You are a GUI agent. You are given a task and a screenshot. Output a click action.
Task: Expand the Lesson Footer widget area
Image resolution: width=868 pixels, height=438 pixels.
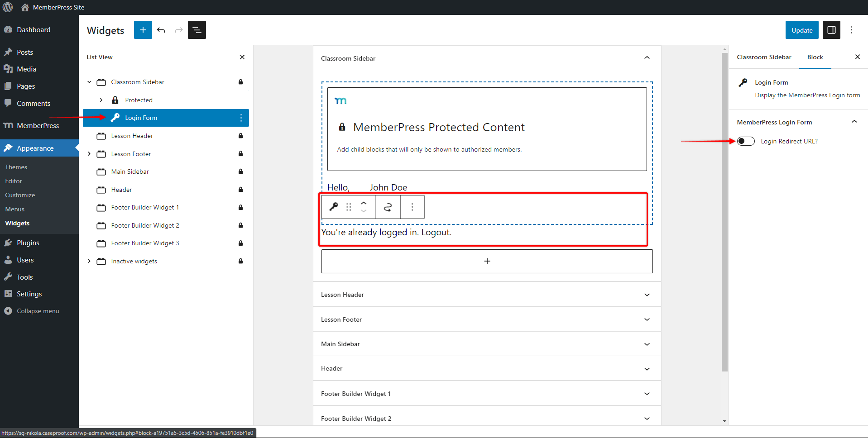click(x=487, y=319)
